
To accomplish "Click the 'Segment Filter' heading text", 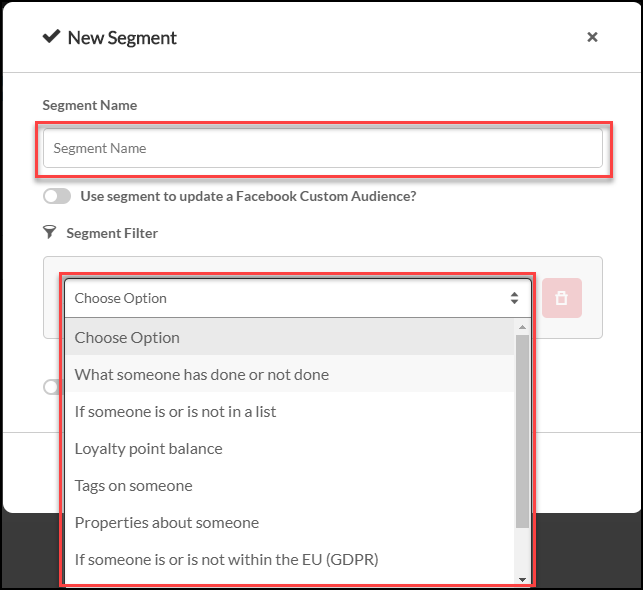I will point(112,233).
